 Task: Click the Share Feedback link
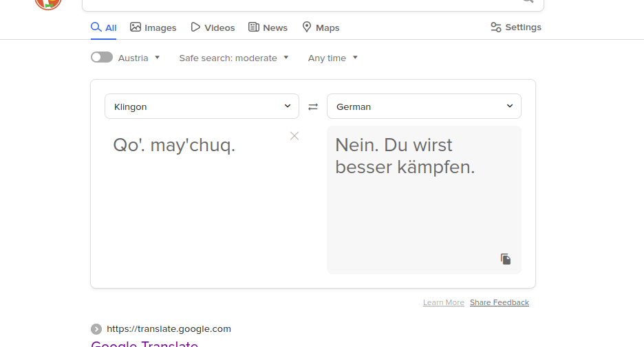[x=500, y=302]
